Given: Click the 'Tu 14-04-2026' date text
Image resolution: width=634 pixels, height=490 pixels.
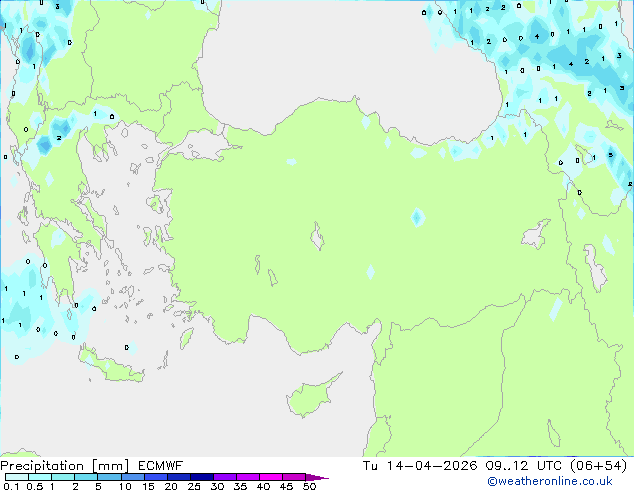Looking at the screenshot, I should pyautogui.click(x=420, y=466).
